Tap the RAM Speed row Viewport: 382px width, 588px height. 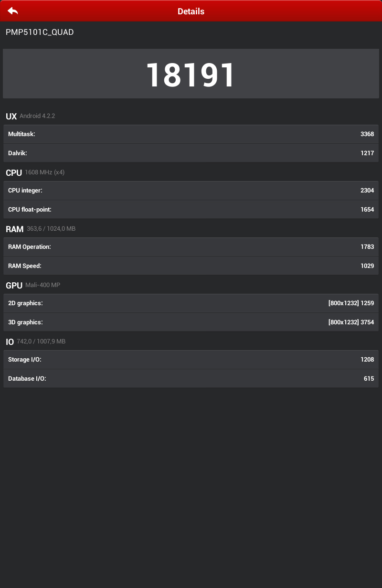coord(191,266)
